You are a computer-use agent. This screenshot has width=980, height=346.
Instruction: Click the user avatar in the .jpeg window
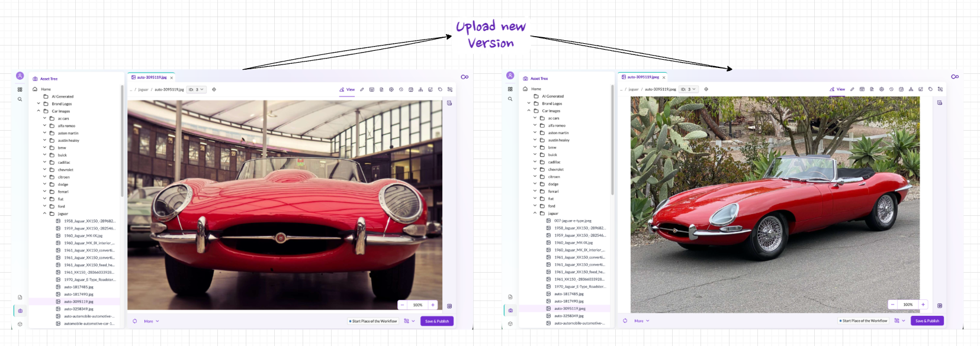[x=510, y=75]
